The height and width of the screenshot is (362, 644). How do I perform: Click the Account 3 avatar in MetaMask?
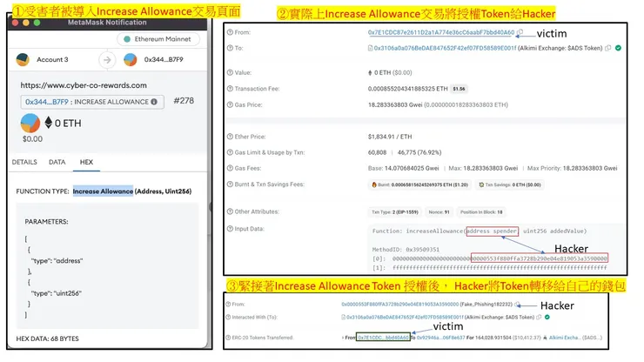point(23,59)
